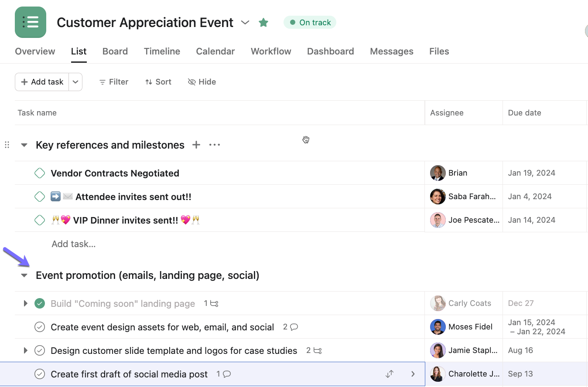Click the On track status badge
The image size is (588, 387).
tap(310, 23)
